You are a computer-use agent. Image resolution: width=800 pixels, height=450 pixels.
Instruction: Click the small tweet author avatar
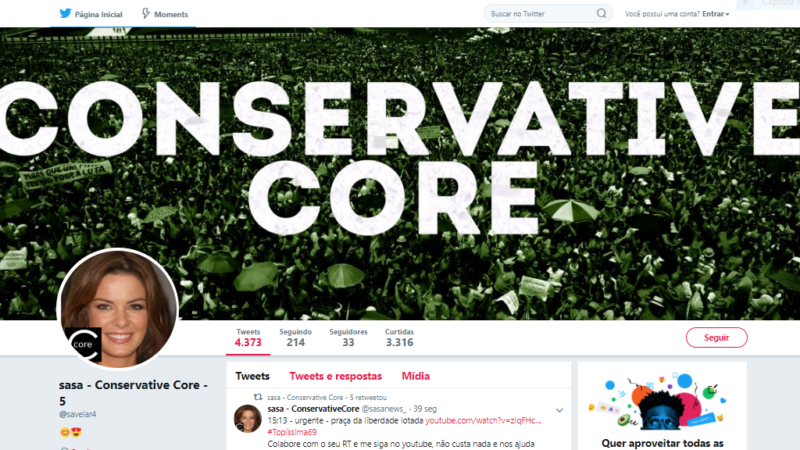247,418
